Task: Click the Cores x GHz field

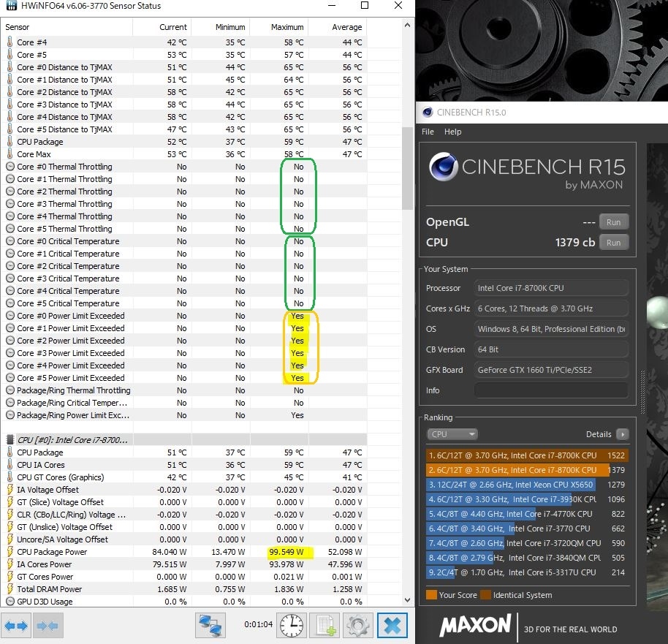Action: 551,308
